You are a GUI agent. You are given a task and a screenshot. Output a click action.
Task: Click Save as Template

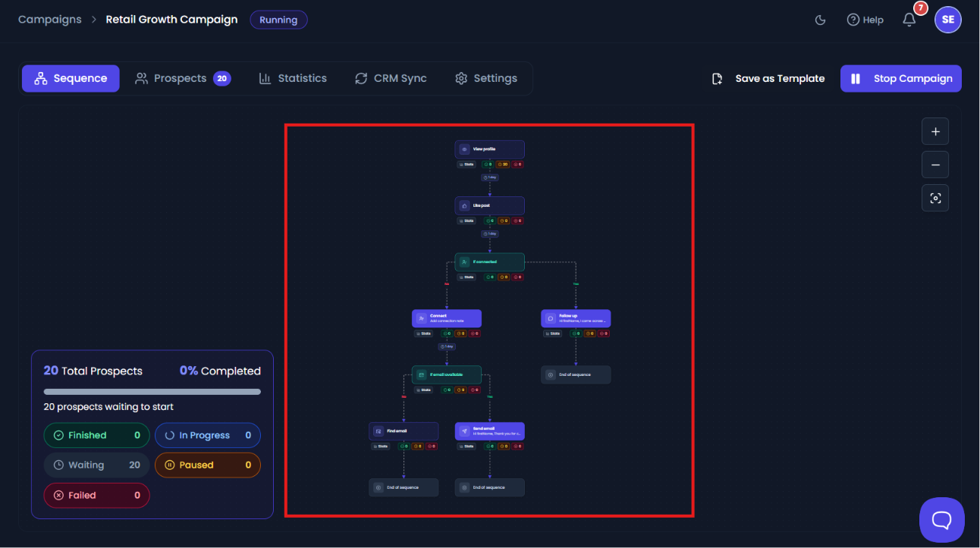click(768, 79)
